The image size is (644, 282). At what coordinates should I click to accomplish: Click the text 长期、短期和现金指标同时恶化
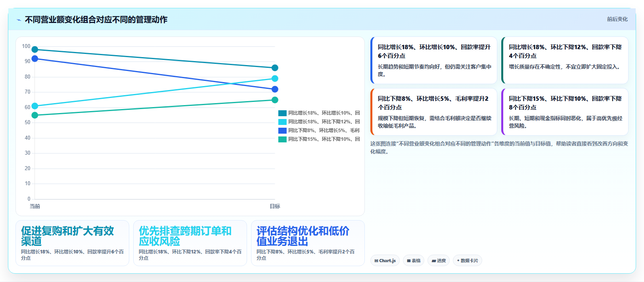coord(545,118)
